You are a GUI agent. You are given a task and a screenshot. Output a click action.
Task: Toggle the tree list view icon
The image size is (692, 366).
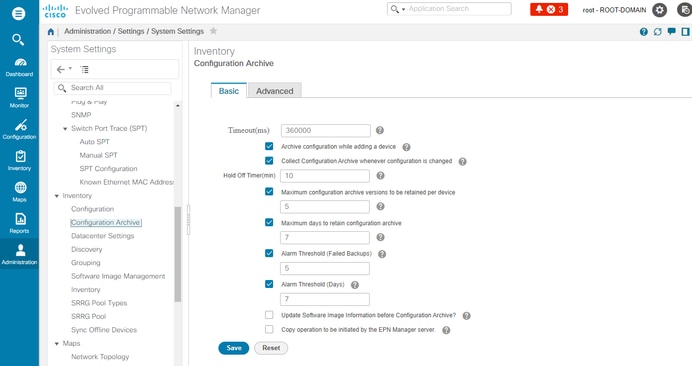84,69
